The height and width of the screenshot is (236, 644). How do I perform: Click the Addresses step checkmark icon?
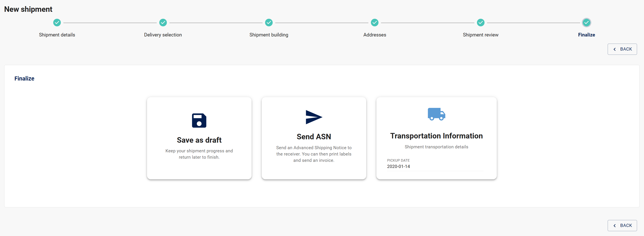click(374, 23)
